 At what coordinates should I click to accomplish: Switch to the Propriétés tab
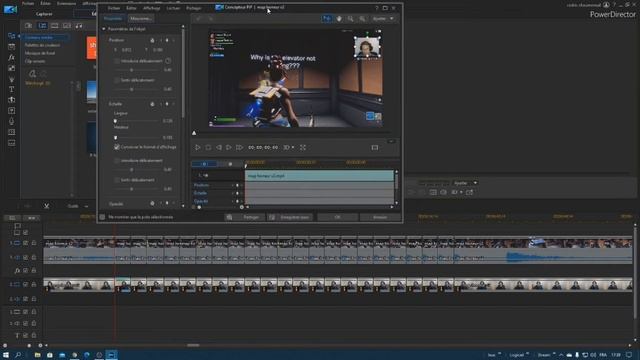point(113,18)
